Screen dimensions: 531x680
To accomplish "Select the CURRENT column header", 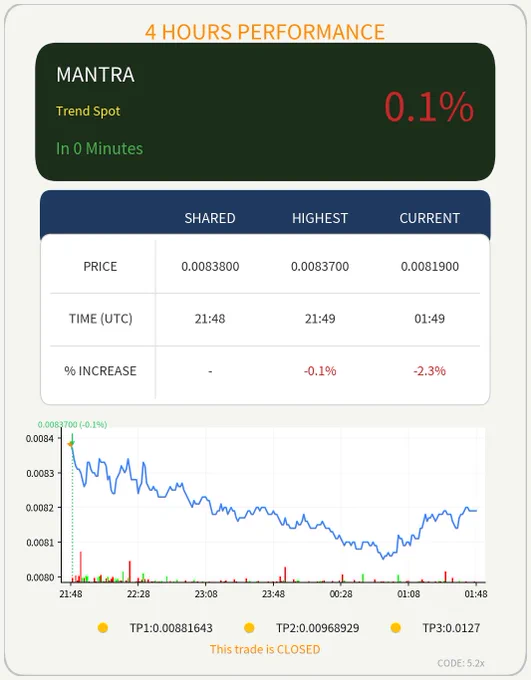I will (x=429, y=218).
